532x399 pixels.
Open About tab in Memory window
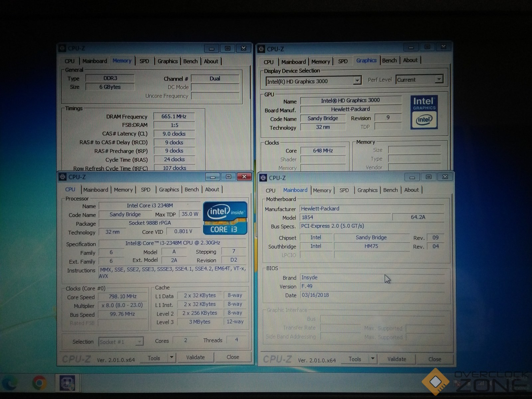point(211,61)
